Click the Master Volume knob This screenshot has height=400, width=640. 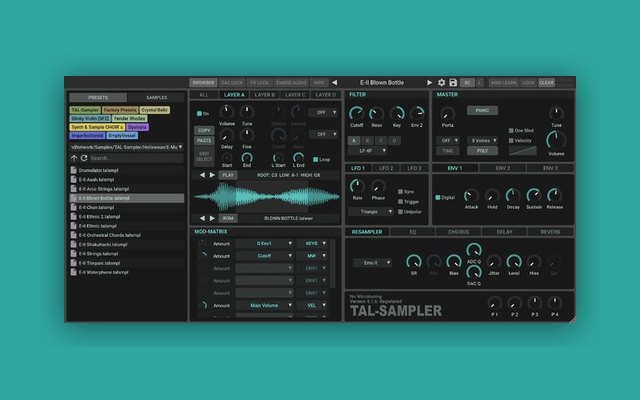tap(556, 140)
